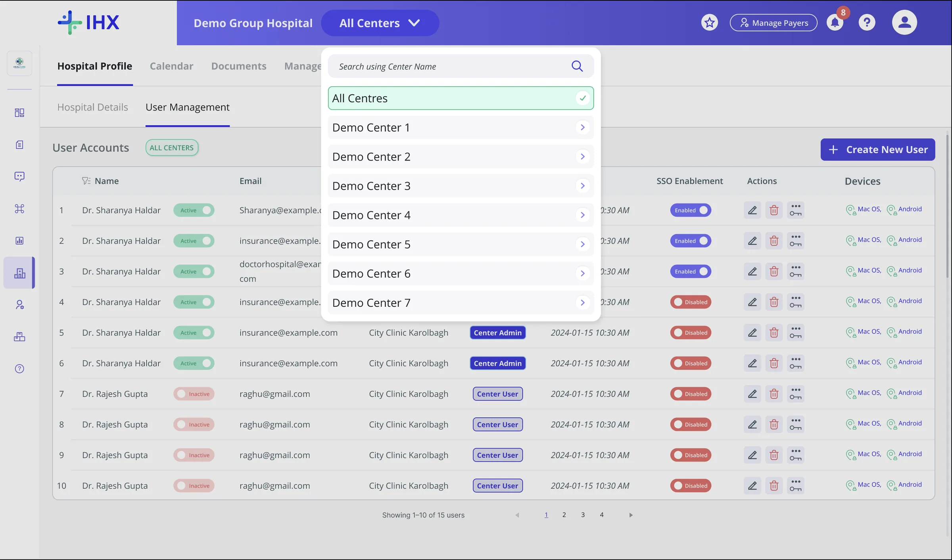952x560 pixels.
Task: Open password key icon for row 5
Action: point(795,333)
